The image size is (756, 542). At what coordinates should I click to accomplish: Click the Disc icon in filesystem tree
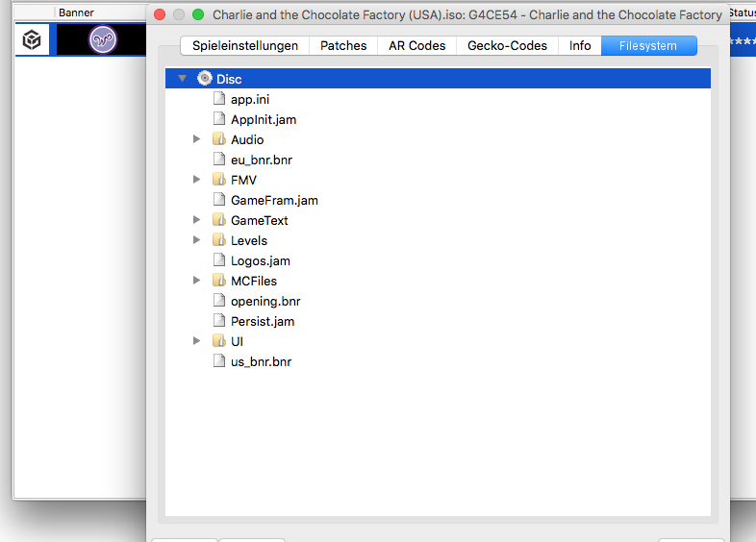205,78
